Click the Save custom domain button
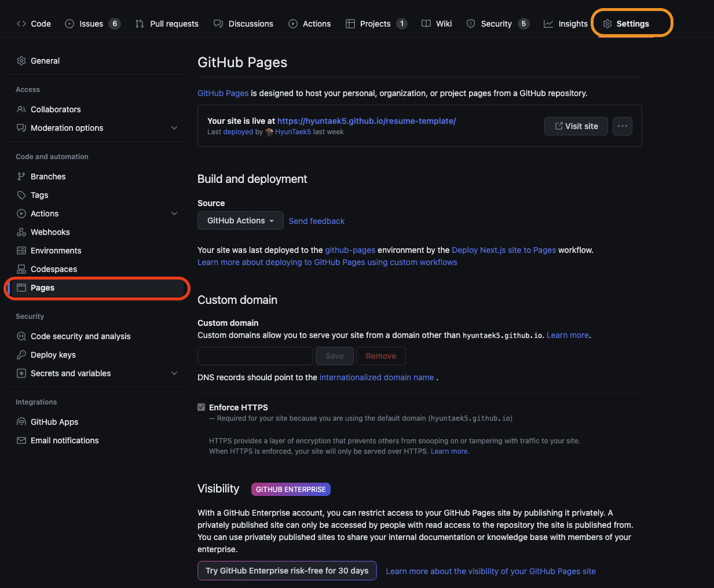714x588 pixels. [335, 356]
